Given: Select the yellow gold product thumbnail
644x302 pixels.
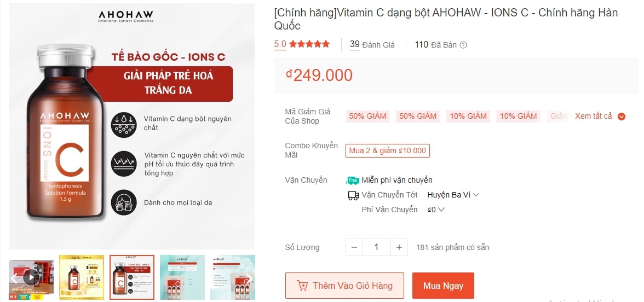Looking at the screenshot, I should (81, 277).
